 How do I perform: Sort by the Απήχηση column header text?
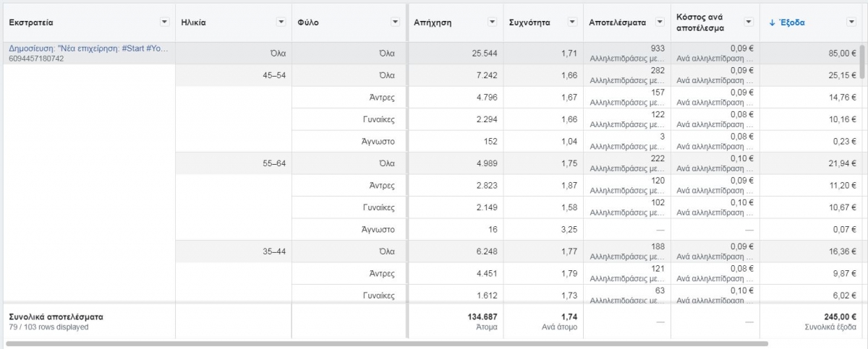(x=433, y=22)
